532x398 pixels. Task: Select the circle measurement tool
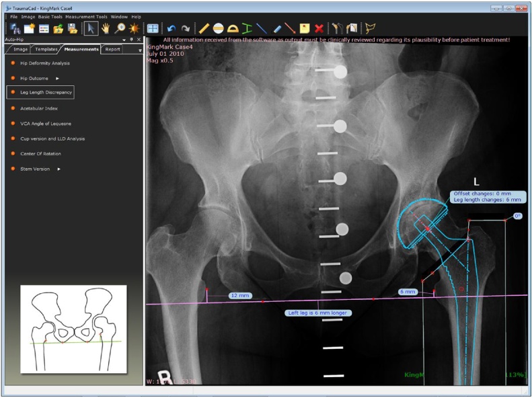[x=218, y=29]
